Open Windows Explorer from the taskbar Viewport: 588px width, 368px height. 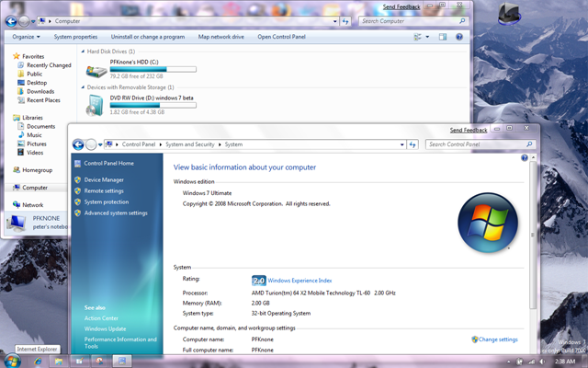coord(59,362)
